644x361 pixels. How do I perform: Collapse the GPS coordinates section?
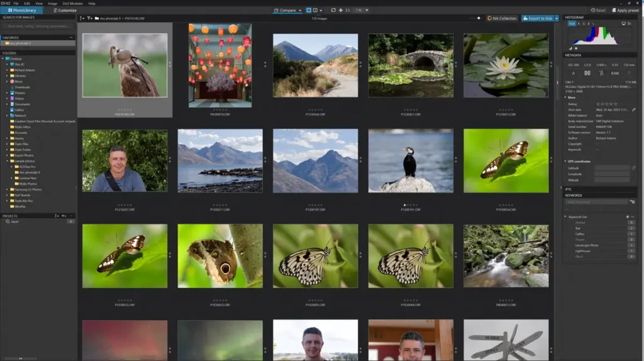click(565, 161)
